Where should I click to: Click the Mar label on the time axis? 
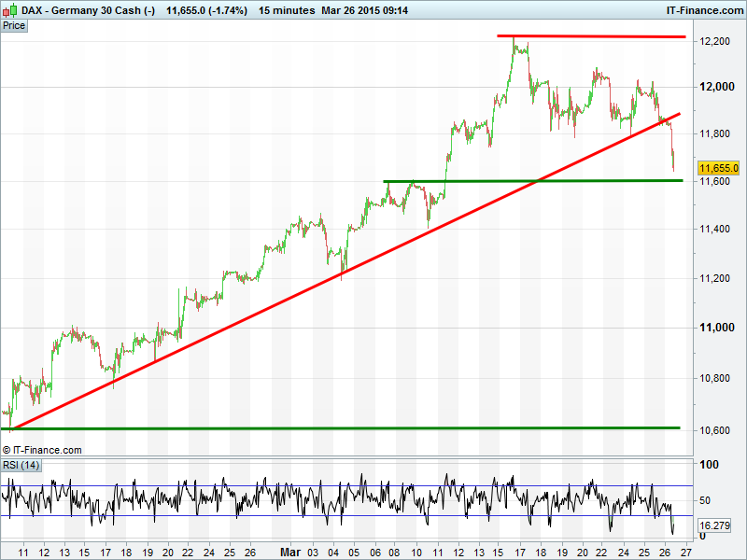tap(290, 552)
